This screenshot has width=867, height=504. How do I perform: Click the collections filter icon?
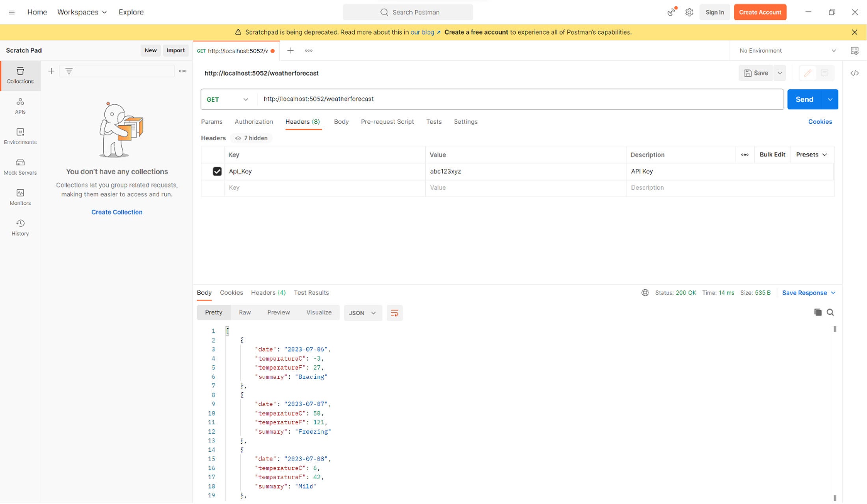point(69,71)
